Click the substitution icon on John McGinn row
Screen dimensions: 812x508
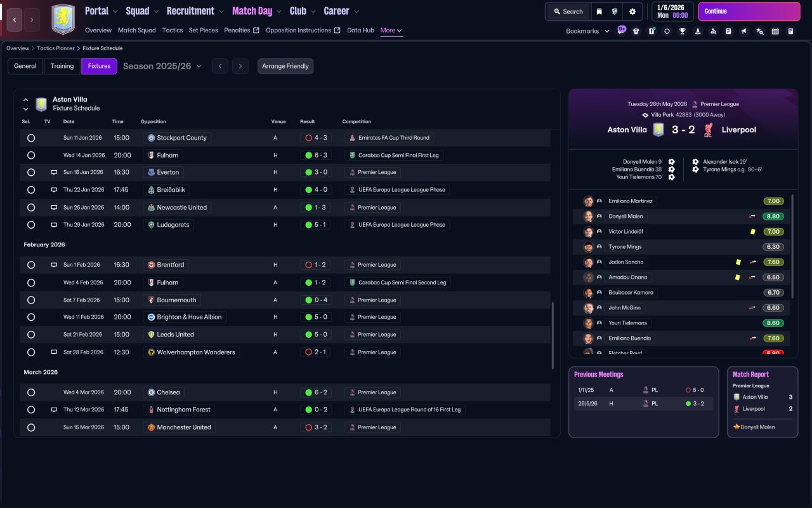752,308
